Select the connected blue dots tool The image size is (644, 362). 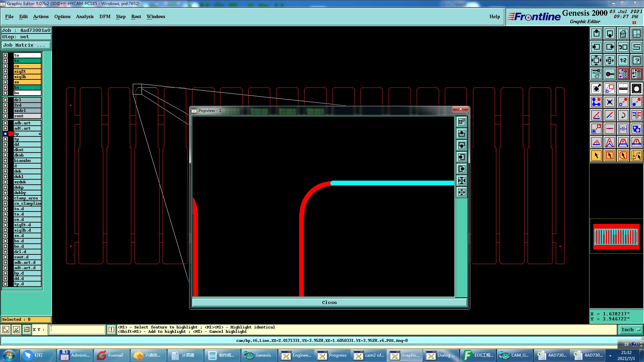[596, 102]
